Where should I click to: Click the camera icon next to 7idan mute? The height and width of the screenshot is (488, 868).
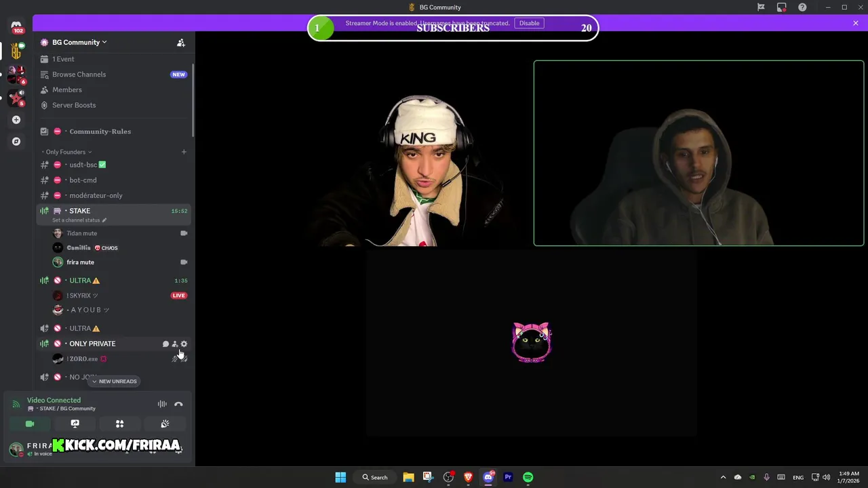tap(184, 233)
